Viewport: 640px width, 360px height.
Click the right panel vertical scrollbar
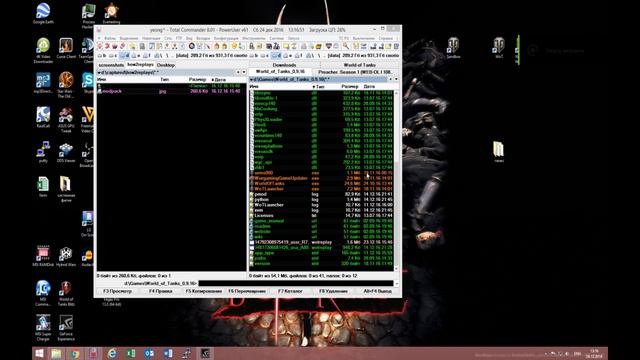[396, 180]
